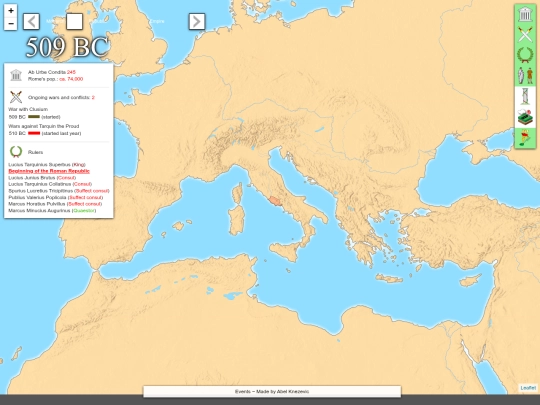This screenshot has width=540, height=405.
Task: Toggle the laurel wreath rulers layer
Action: pos(525,55)
